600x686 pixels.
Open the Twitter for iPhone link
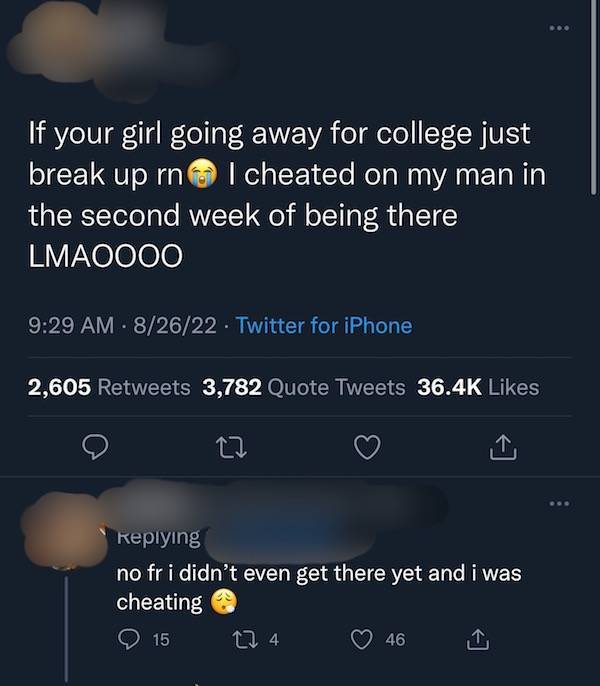click(324, 326)
